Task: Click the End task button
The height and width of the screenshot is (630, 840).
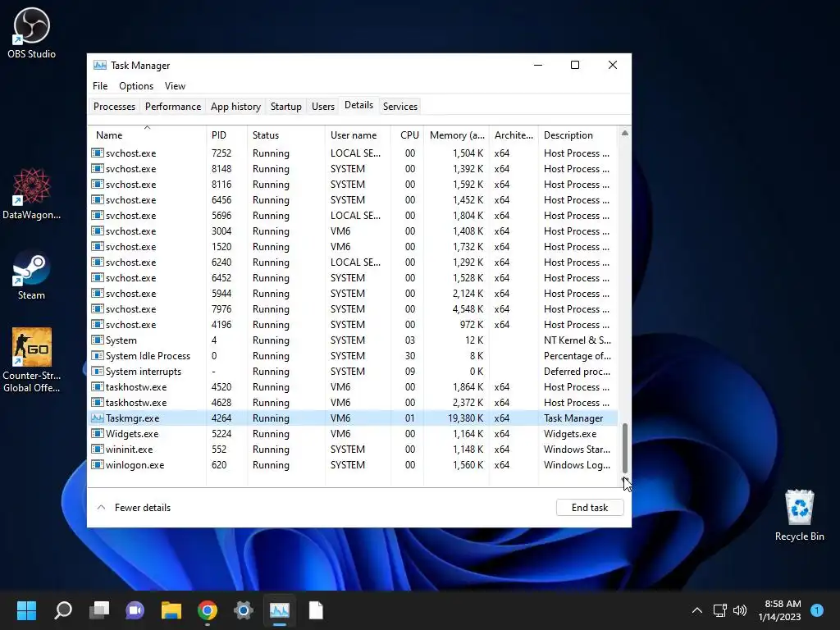Action: [x=590, y=507]
